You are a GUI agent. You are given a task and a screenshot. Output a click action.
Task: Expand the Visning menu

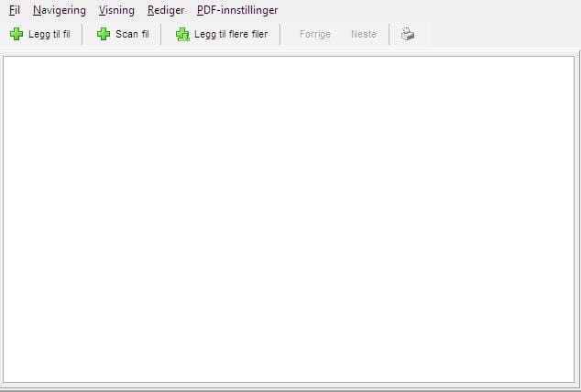116,10
